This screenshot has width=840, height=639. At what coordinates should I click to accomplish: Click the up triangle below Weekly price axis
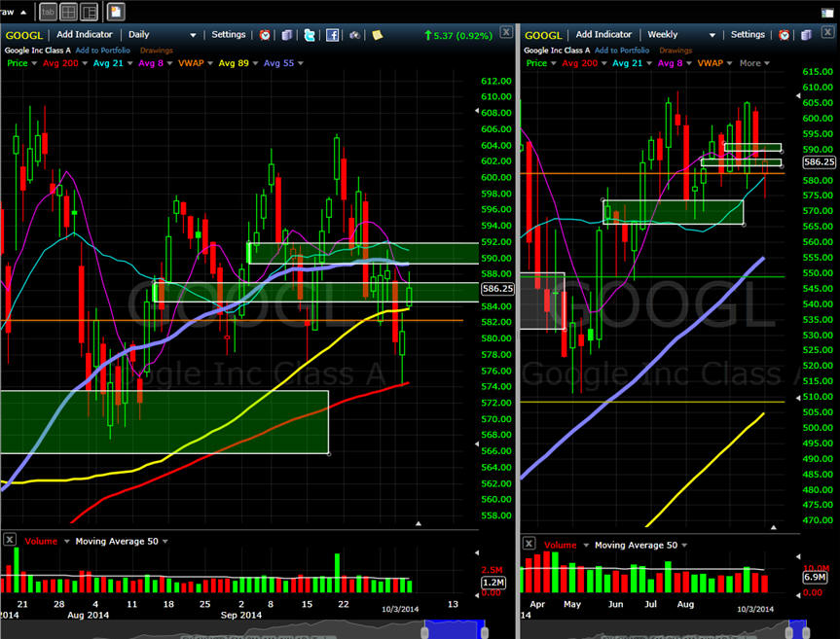pyautogui.click(x=774, y=527)
